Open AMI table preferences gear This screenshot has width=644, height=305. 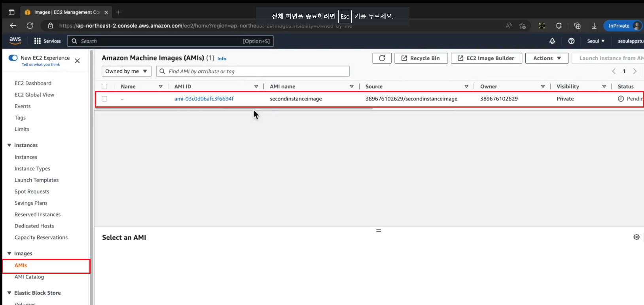pos(636,237)
